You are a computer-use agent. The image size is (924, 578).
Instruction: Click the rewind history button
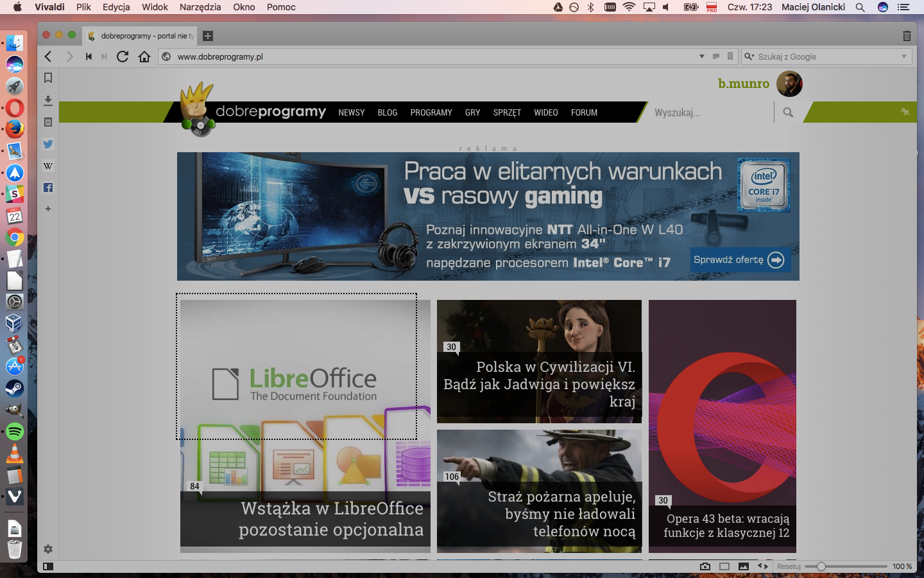89,57
